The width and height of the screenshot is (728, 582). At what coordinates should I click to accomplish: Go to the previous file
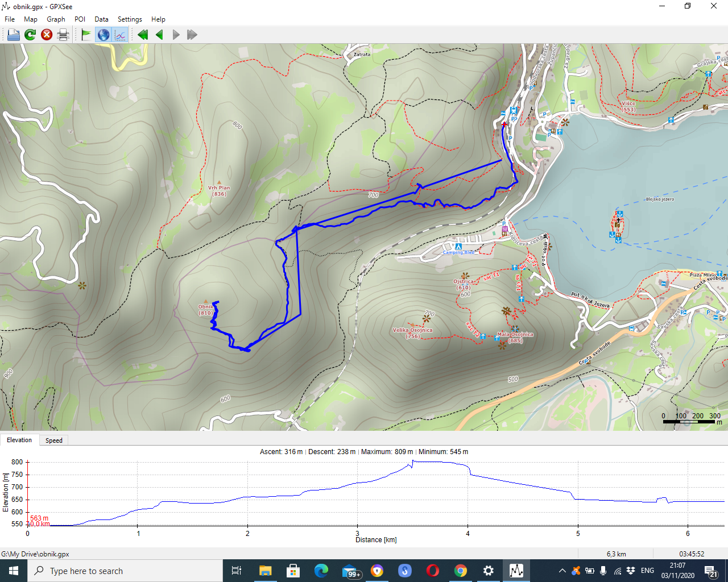[x=159, y=35]
